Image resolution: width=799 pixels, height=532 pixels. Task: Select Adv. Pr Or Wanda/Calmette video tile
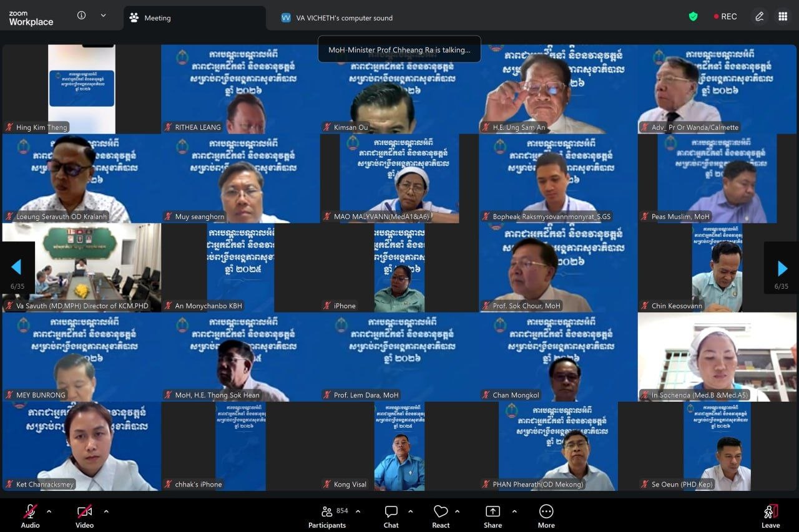click(717, 89)
